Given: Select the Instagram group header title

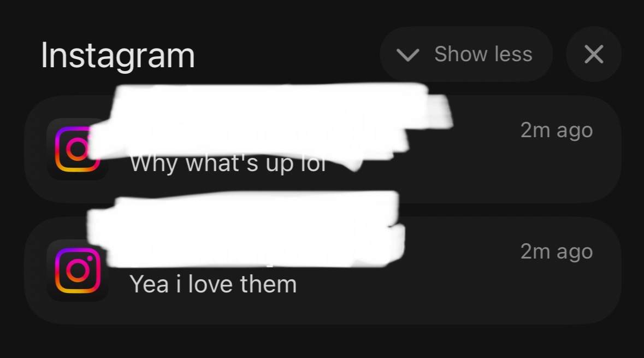Looking at the screenshot, I should 118,56.
